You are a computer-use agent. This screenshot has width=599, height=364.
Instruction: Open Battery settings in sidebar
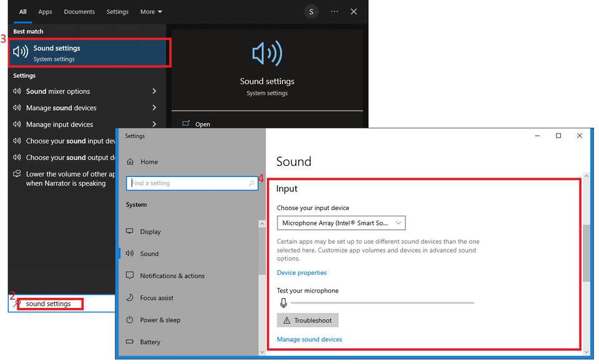150,342
